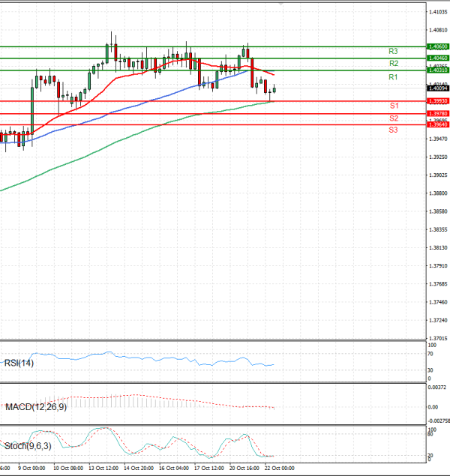450x476 pixels.
Task: Click the 17 Oct 12:00 time axis label
Action: click(x=208, y=469)
